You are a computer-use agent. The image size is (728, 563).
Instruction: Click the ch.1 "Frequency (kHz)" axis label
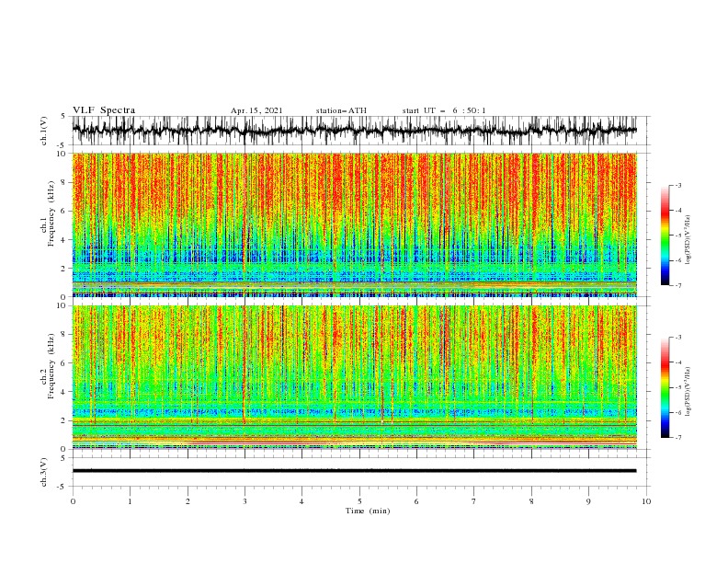51,213
